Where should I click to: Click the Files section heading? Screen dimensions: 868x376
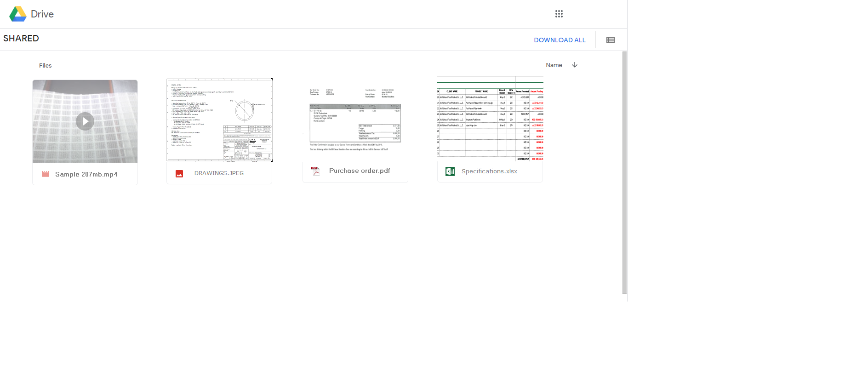coord(46,66)
